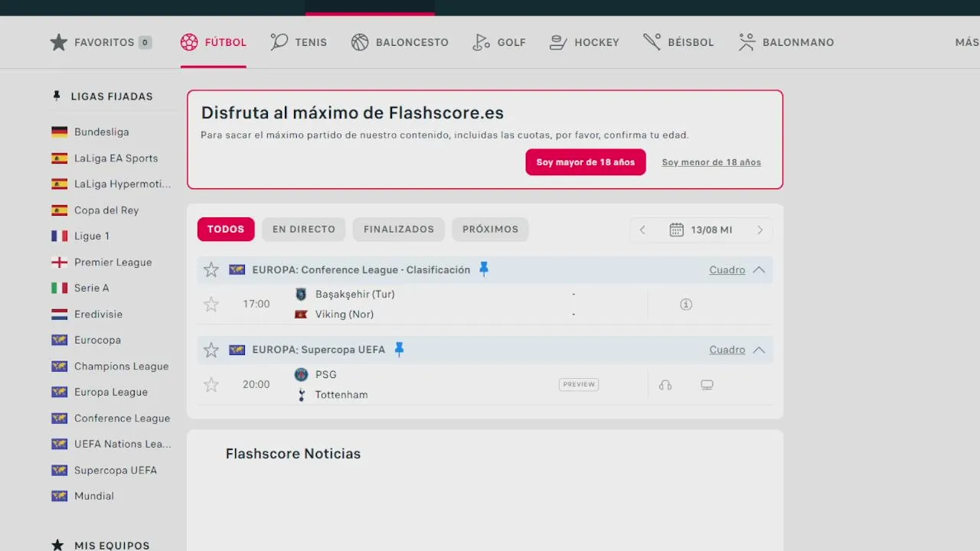Unpin Supercopa UEFA blue pin
980x551 pixels.
point(399,349)
